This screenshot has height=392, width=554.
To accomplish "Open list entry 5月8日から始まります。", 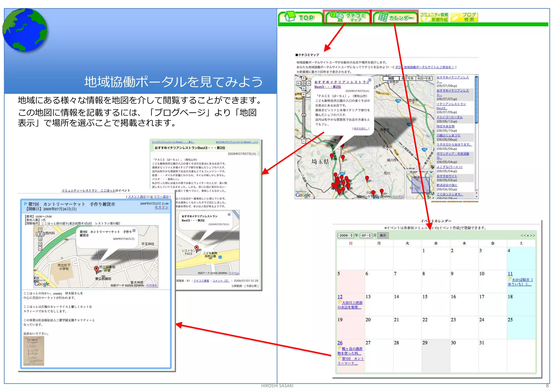I will [x=454, y=144].
